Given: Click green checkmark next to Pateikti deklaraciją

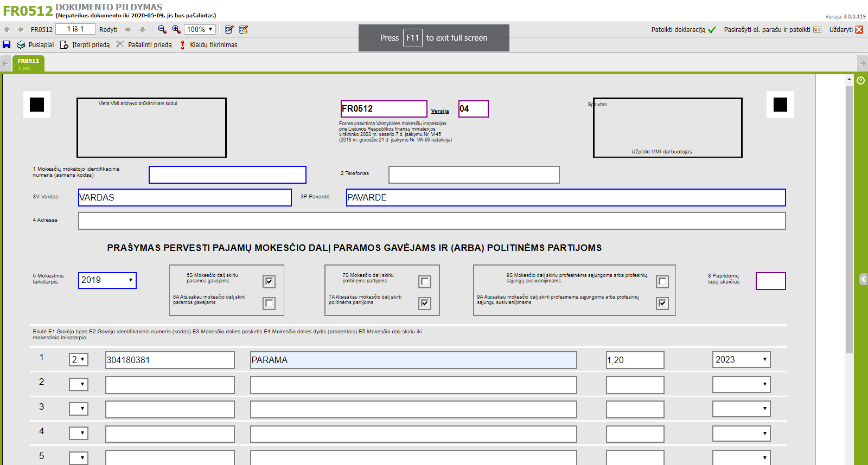Looking at the screenshot, I should [x=712, y=30].
